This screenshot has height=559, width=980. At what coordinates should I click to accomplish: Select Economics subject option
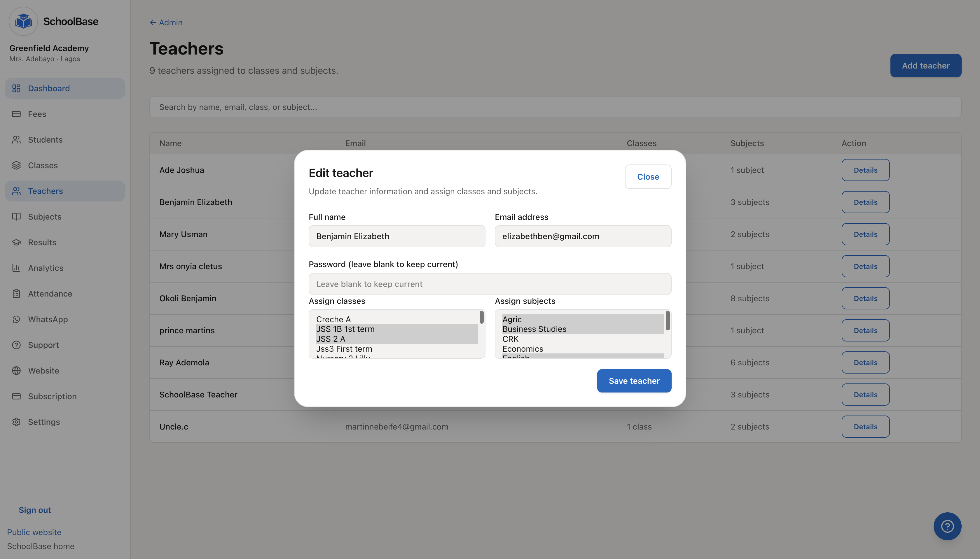pyautogui.click(x=583, y=349)
